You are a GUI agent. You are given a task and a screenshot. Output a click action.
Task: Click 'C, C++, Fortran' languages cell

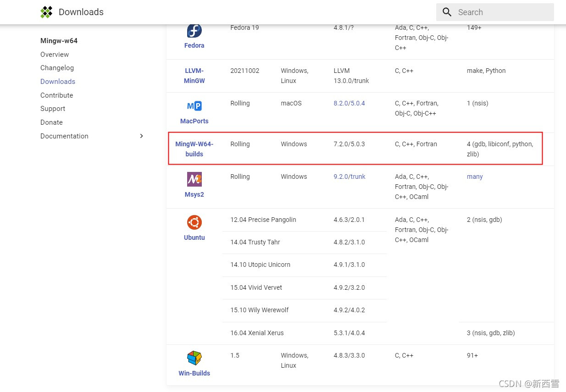[x=416, y=144]
